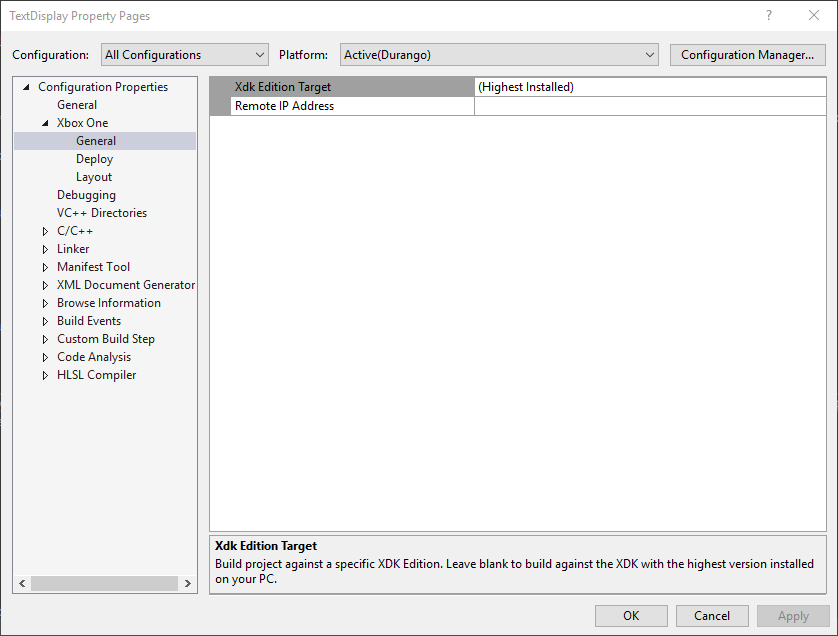
Task: Collapse the Xbox One tree node
Action: (45, 123)
